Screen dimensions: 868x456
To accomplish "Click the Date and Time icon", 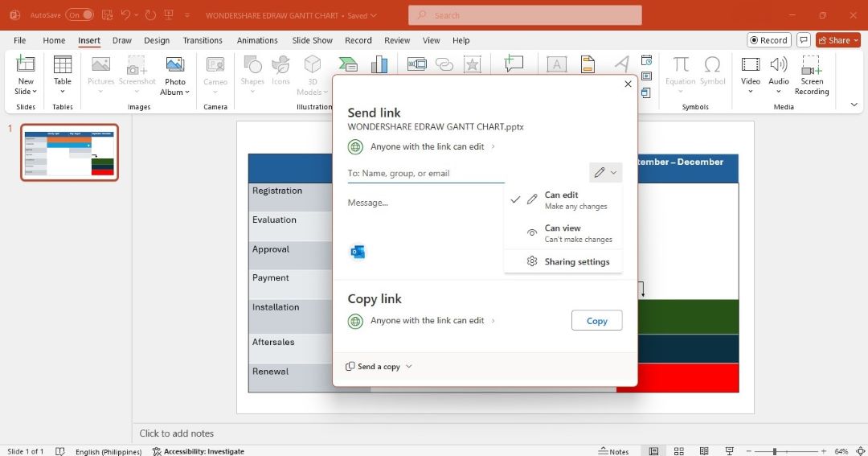I will point(646,60).
